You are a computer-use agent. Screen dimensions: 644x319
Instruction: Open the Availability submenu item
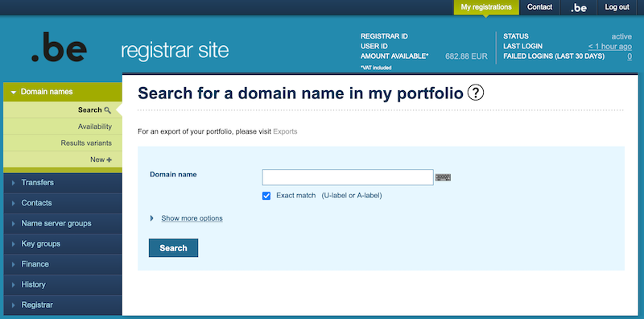63,126
